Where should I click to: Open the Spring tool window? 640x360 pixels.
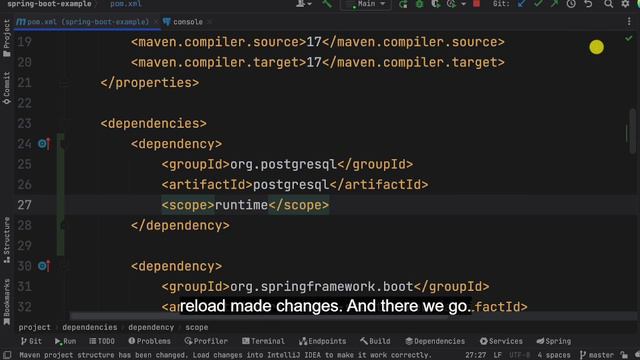point(553,341)
